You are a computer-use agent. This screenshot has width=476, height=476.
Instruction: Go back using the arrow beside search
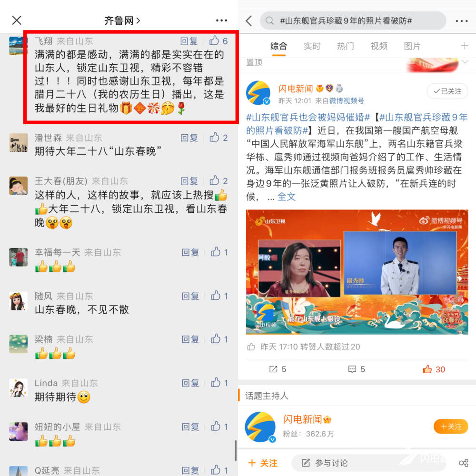click(249, 20)
